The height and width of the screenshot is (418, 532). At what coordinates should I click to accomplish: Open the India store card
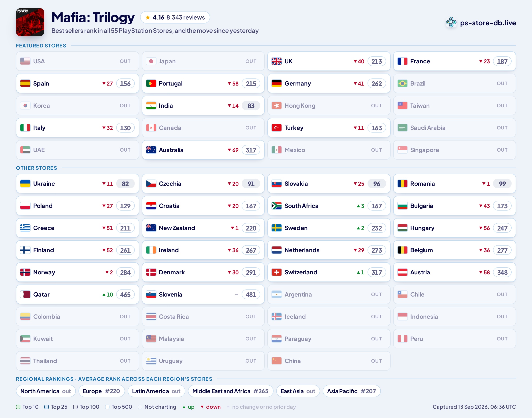(203, 106)
